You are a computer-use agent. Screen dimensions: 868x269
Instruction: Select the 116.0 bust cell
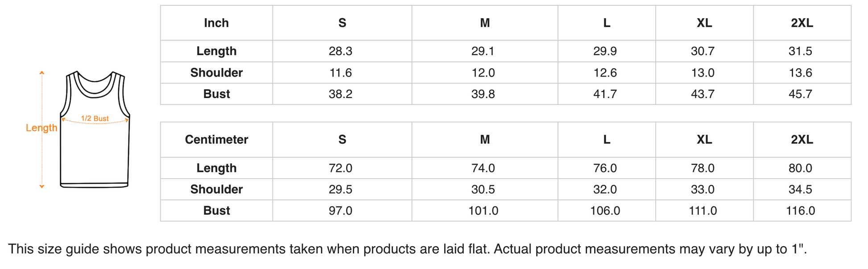pos(800,211)
